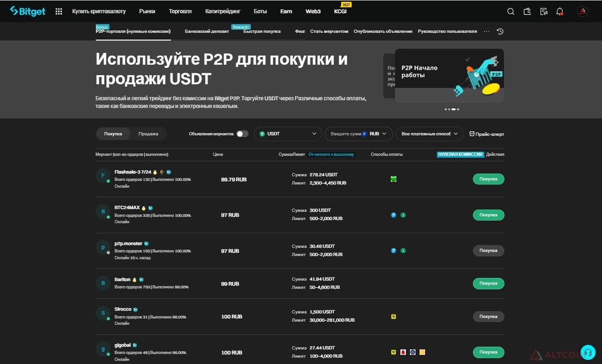Click the yellow payment icon for Sirocco
The height and width of the screenshot is (364, 602).
click(394, 316)
